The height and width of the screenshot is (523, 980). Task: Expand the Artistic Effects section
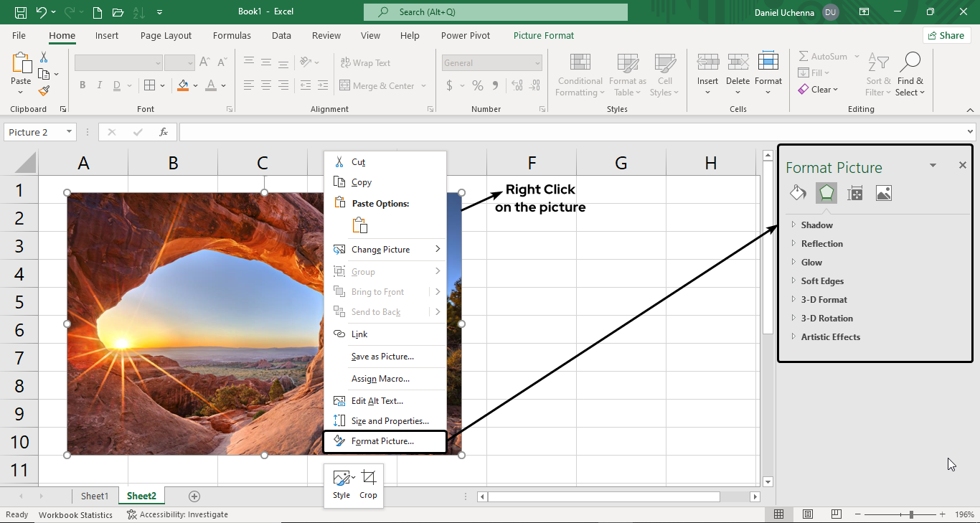click(x=830, y=336)
